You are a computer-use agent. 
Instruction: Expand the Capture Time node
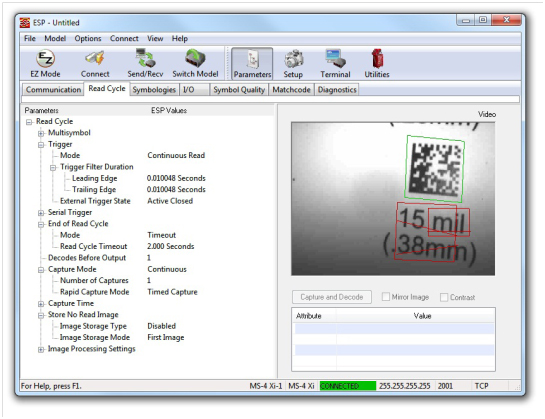pyautogui.click(x=41, y=304)
